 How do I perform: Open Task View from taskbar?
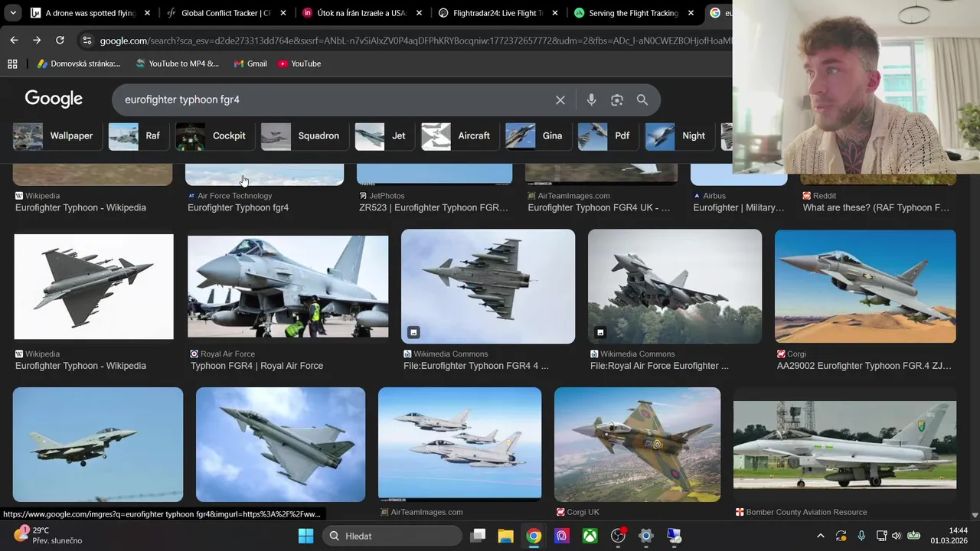point(478,536)
